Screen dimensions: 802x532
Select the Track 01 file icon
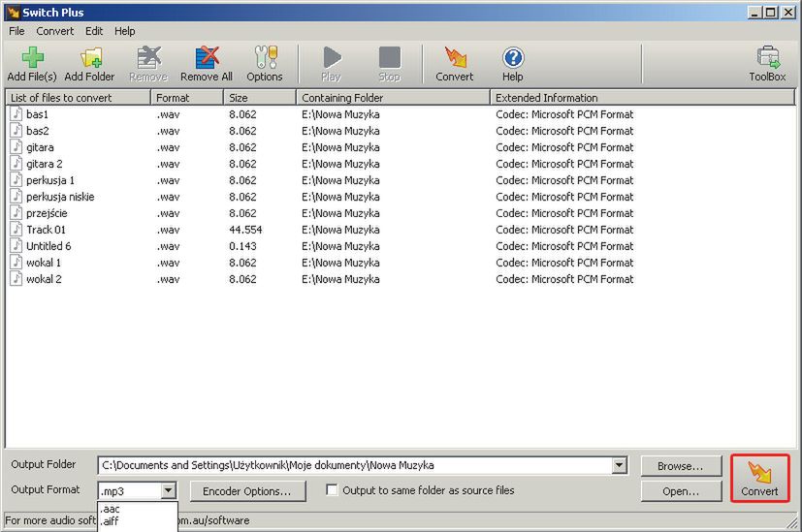tap(16, 229)
